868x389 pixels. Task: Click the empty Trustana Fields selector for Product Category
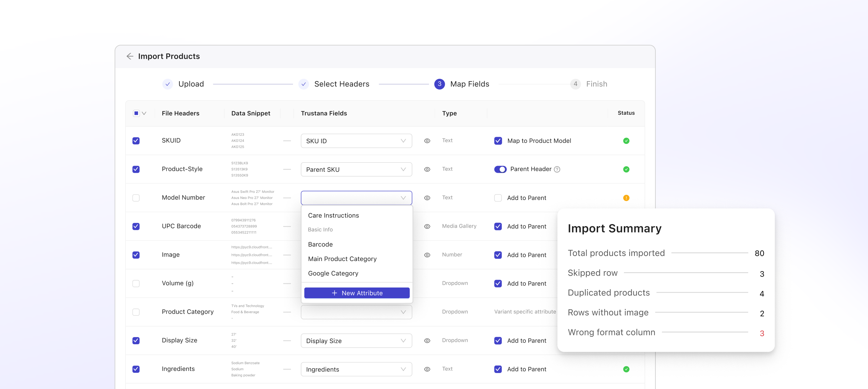(356, 312)
